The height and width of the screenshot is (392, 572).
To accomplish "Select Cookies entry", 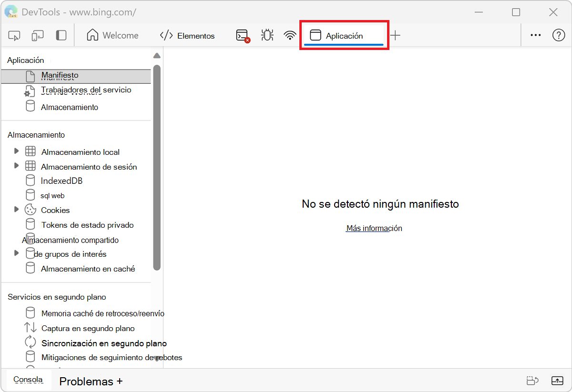I will (x=55, y=210).
